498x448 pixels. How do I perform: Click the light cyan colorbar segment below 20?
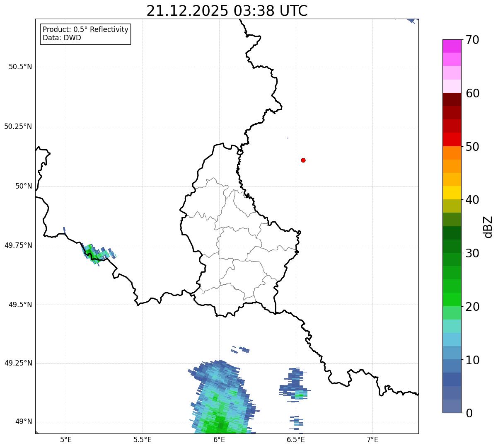click(x=452, y=326)
